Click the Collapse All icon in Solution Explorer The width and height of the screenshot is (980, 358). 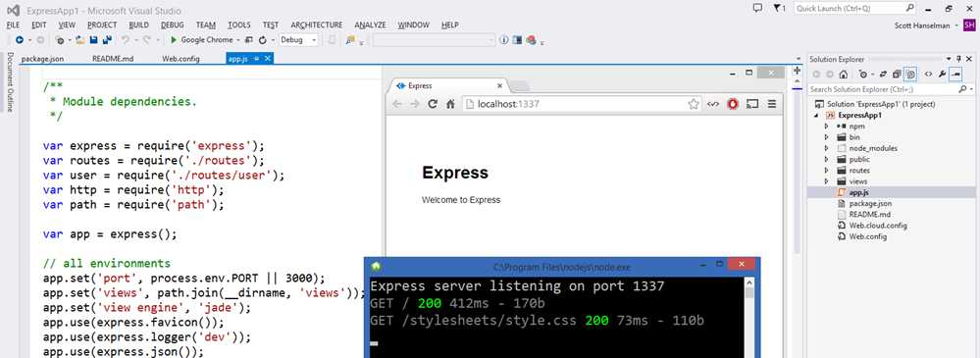897,75
